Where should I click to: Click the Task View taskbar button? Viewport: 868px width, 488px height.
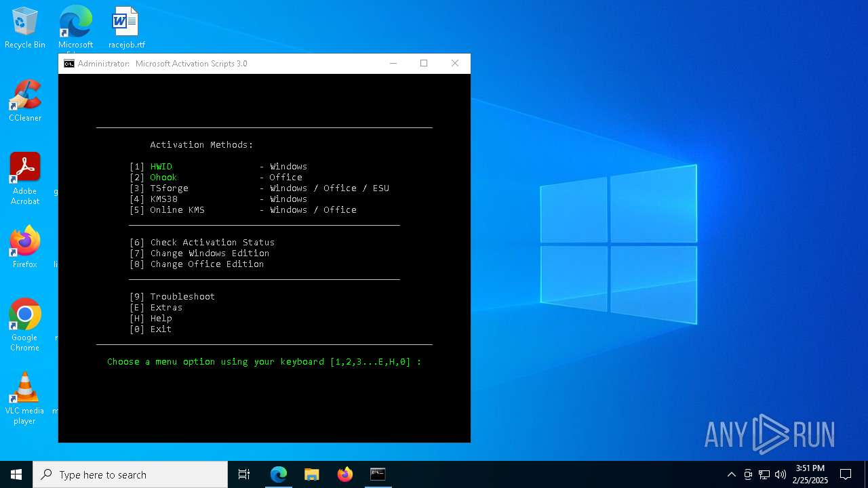point(244,474)
